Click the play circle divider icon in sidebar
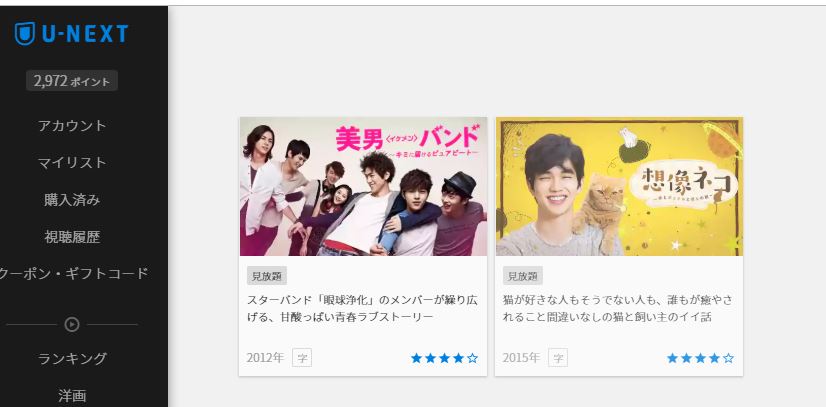 [x=72, y=324]
